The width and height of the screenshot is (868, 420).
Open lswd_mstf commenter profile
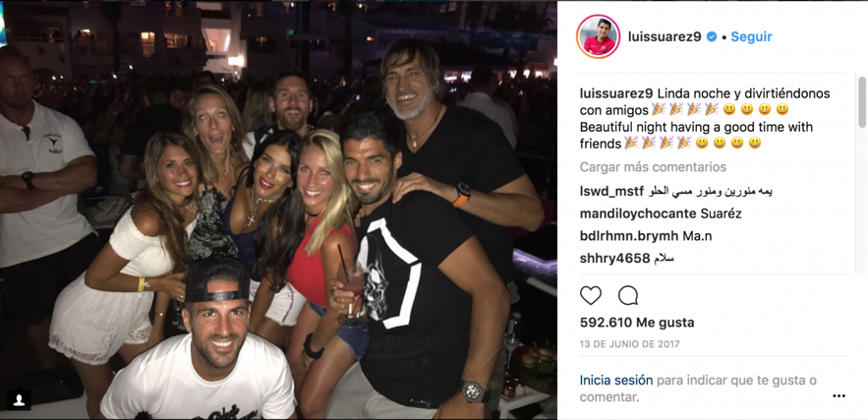pyautogui.click(x=611, y=192)
